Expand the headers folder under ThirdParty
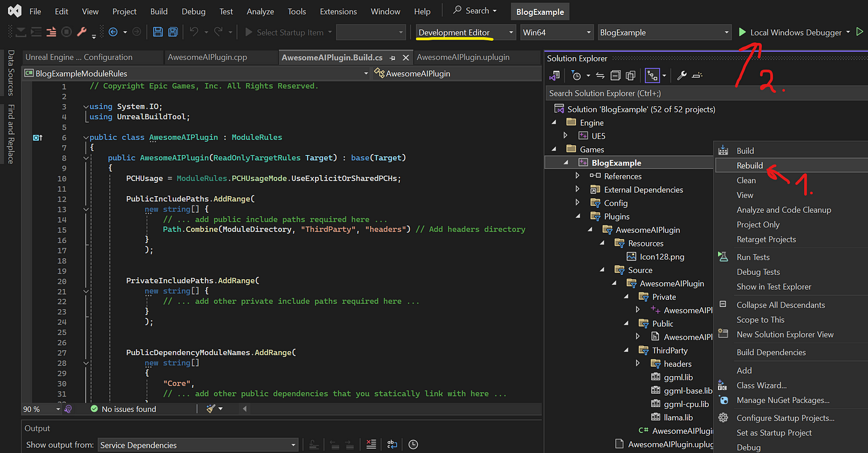Image resolution: width=868 pixels, height=453 pixels. click(x=638, y=364)
